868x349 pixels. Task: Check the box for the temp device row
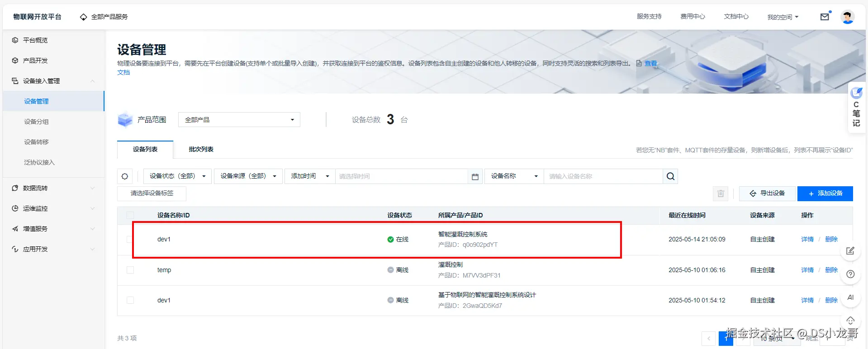coord(130,270)
